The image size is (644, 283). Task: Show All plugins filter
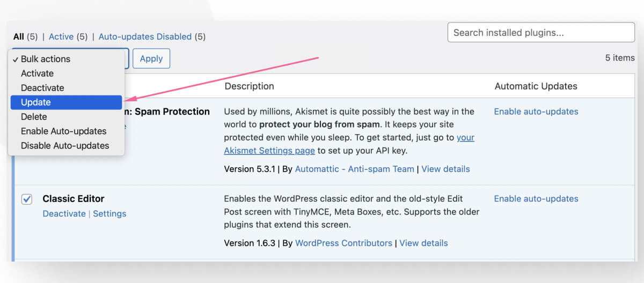19,37
